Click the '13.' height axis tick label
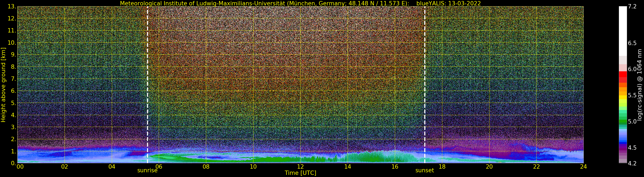Viewport: 644px width, 177px height. click(12, 6)
